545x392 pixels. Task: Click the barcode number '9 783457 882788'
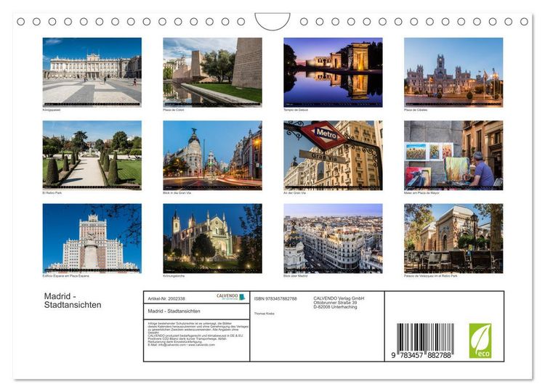point(421,355)
